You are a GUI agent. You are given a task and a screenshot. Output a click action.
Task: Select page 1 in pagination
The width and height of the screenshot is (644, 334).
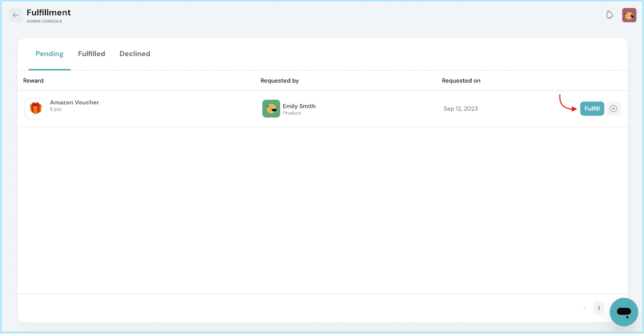pos(599,308)
